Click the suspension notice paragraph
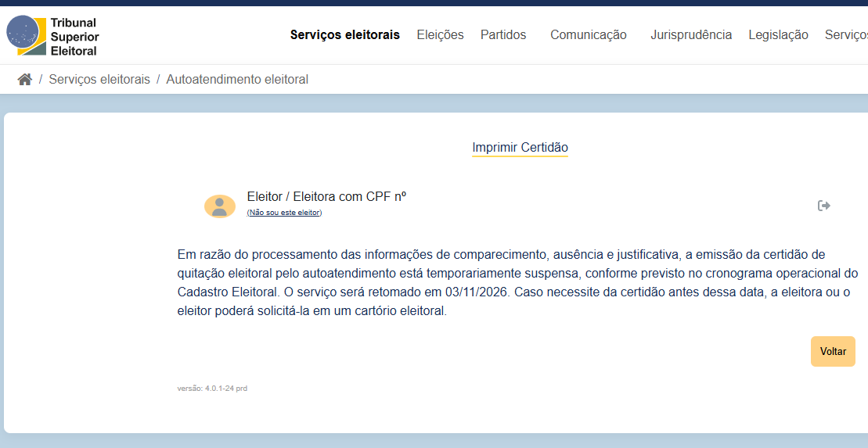The width and height of the screenshot is (868, 448). (x=517, y=282)
